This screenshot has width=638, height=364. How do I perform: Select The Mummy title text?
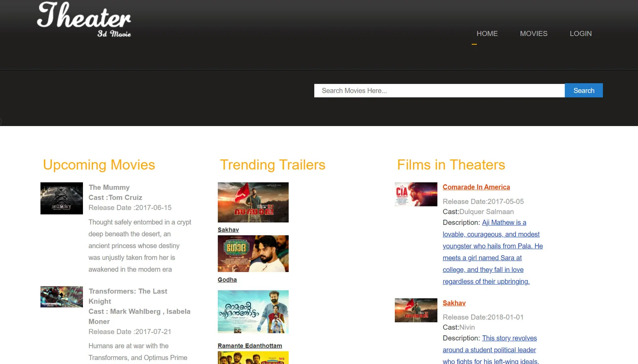coord(109,187)
